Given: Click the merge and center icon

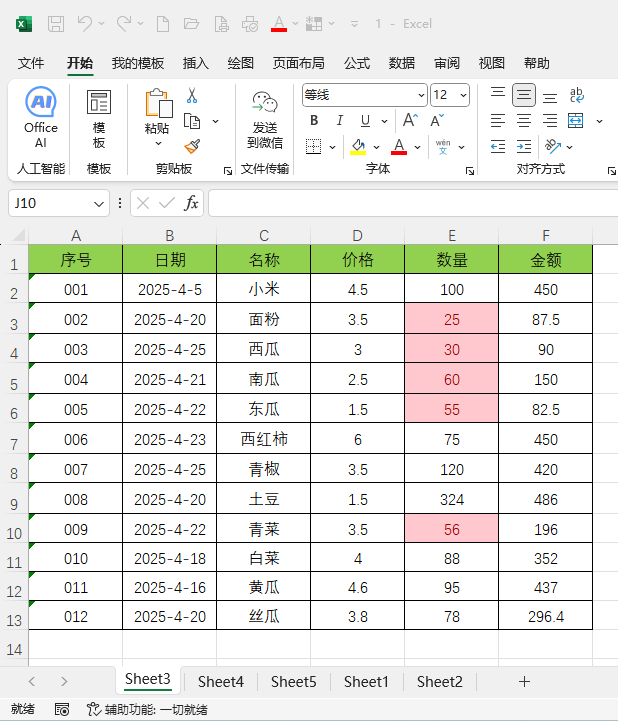Looking at the screenshot, I should (x=576, y=121).
